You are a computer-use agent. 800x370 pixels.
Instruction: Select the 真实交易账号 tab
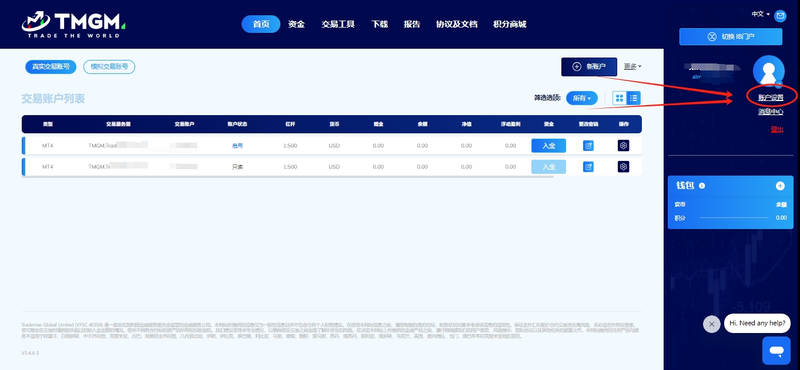point(51,67)
